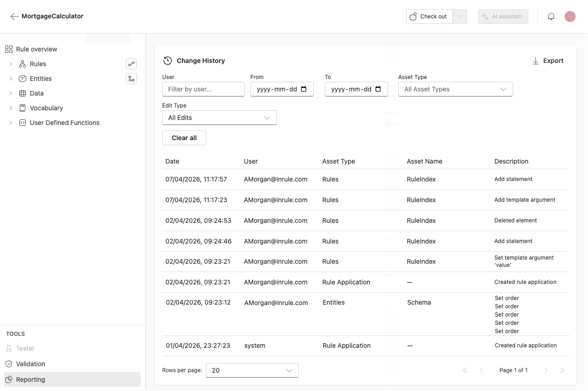
Task: Click the User Defined Functions code icon
Action: click(23, 123)
